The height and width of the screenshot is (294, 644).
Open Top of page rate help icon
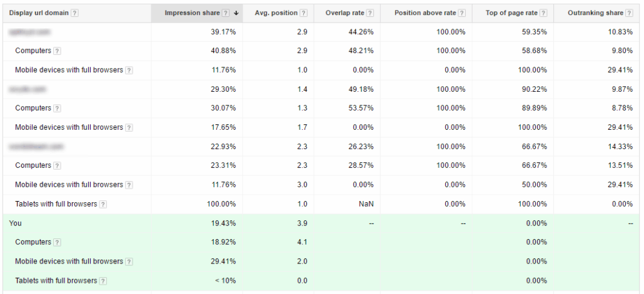[x=543, y=13]
